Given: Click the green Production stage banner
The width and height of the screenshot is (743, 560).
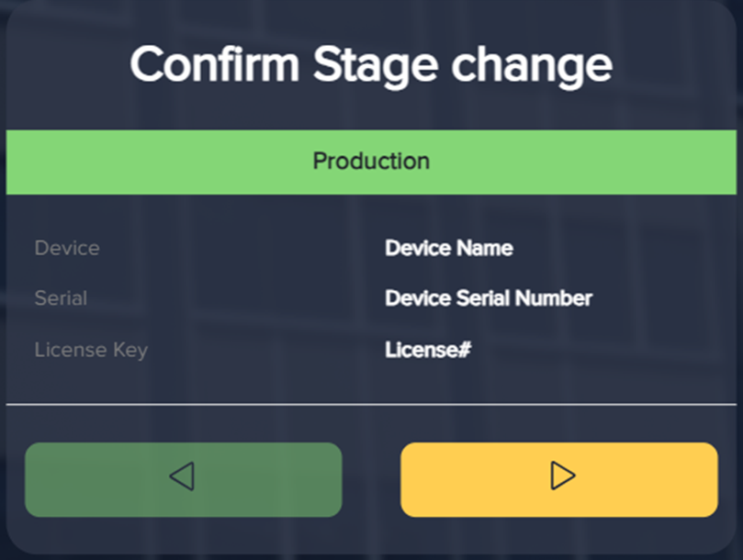Looking at the screenshot, I should [371, 161].
